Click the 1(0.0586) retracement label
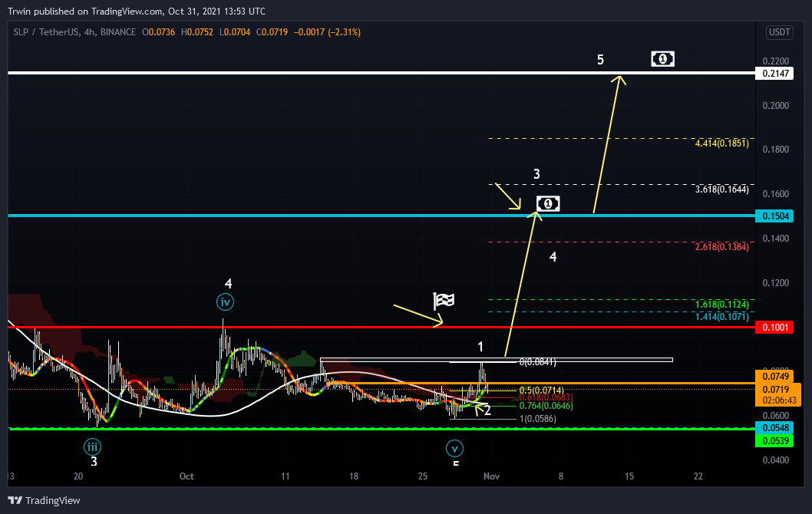The height and width of the screenshot is (514, 812). 537,419
